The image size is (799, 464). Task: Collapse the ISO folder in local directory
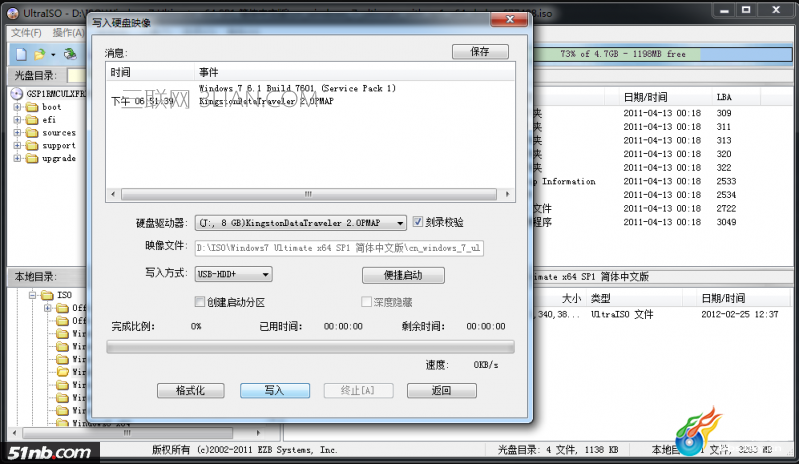[x=33, y=295]
